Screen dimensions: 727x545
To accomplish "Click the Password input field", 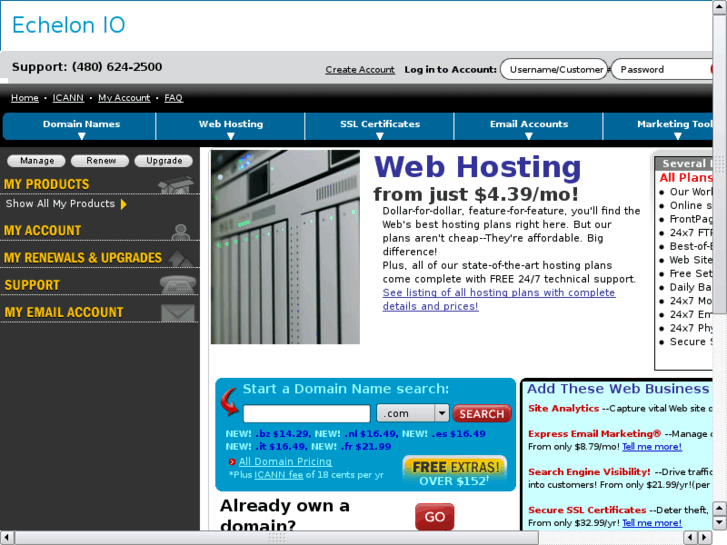I will click(x=662, y=69).
